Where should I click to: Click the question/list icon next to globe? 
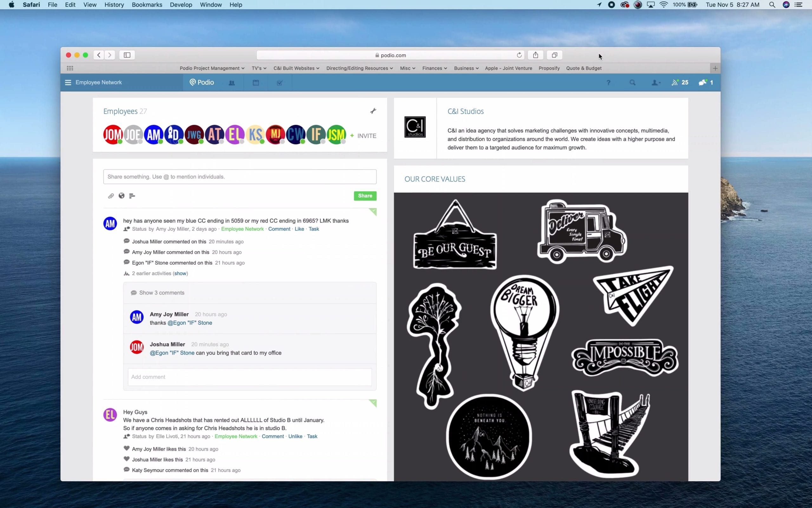pos(132,196)
